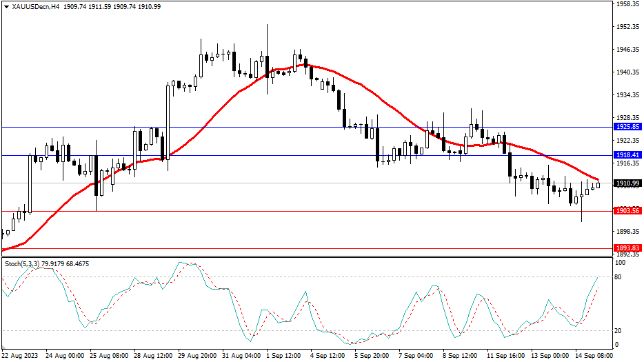Click the 1958.35 top price axis label
Screen dimensions: 644x362
point(627,4)
